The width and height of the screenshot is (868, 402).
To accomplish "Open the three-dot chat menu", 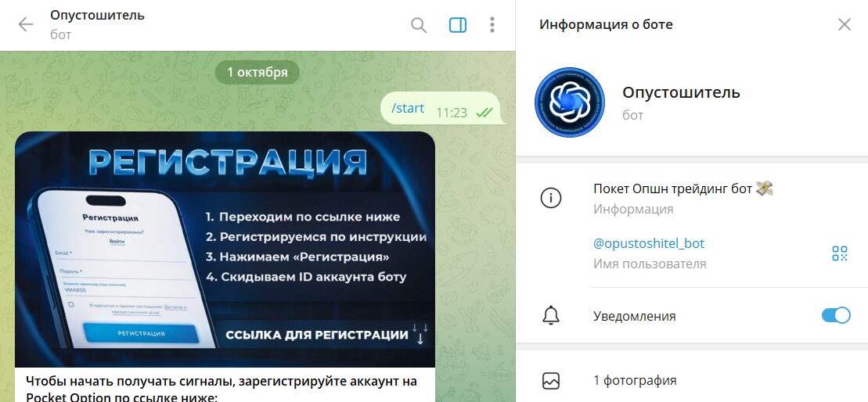I will pos(492,24).
